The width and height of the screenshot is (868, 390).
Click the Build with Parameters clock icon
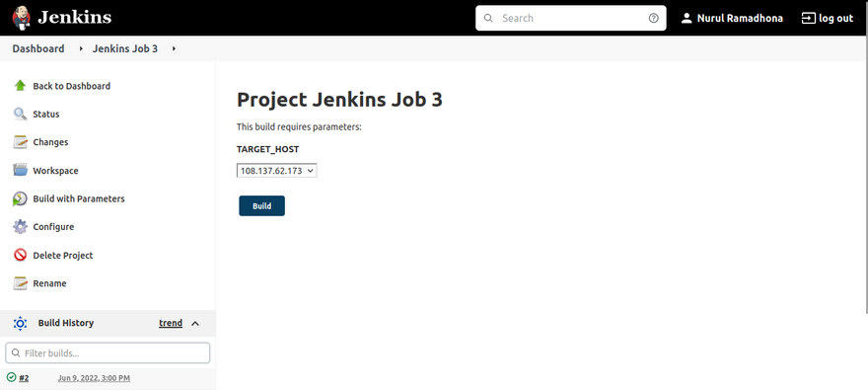pyautogui.click(x=20, y=198)
